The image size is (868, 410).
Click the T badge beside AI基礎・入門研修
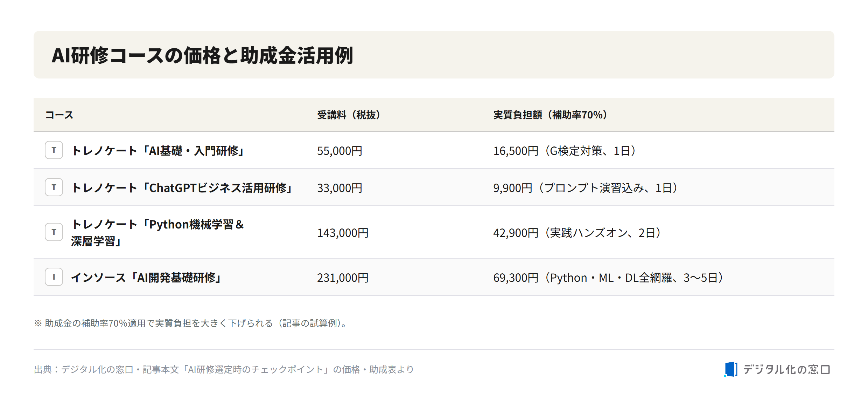tap(54, 150)
